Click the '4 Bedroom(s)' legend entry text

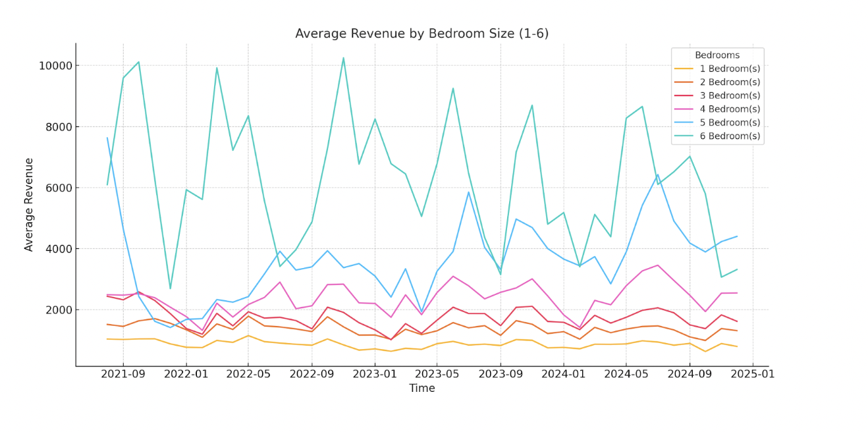(x=730, y=109)
